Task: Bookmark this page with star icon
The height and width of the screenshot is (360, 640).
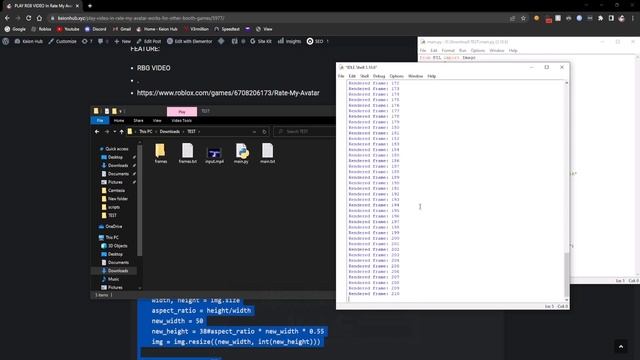Action: click(x=523, y=18)
